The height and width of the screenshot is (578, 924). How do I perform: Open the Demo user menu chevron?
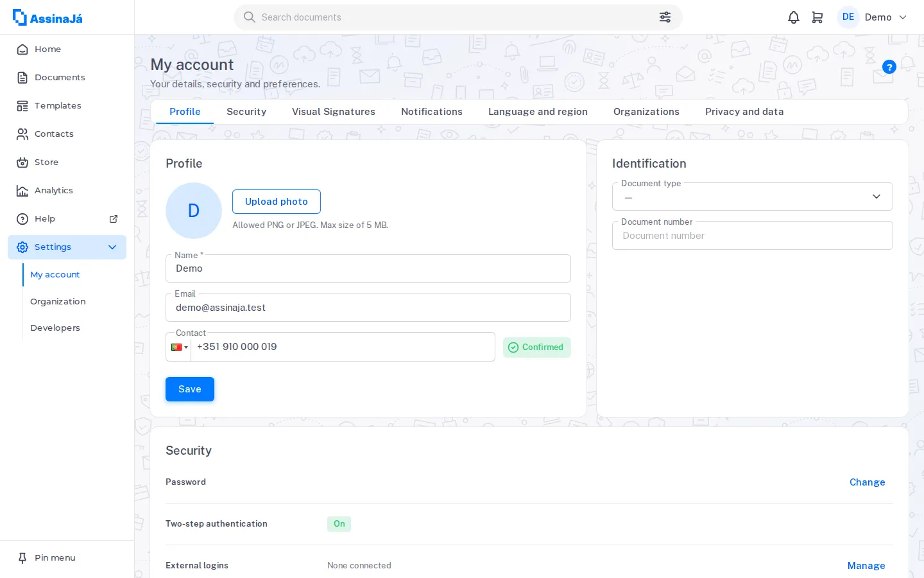pyautogui.click(x=903, y=17)
